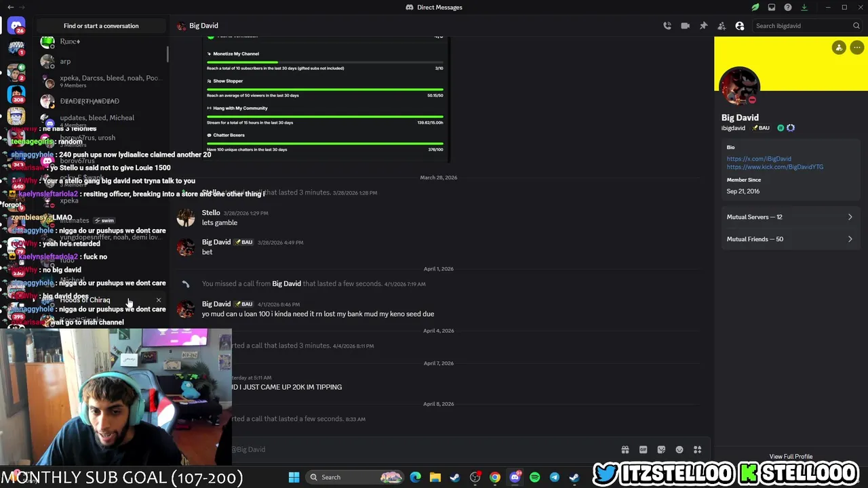
Task: Click the Windows taskbar Search box
Action: click(353, 477)
